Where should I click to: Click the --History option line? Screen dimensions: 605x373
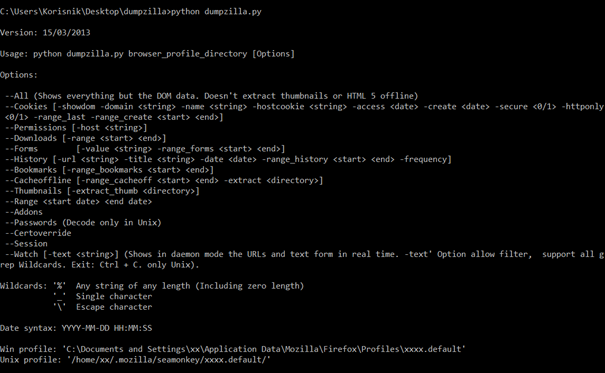coord(228,159)
